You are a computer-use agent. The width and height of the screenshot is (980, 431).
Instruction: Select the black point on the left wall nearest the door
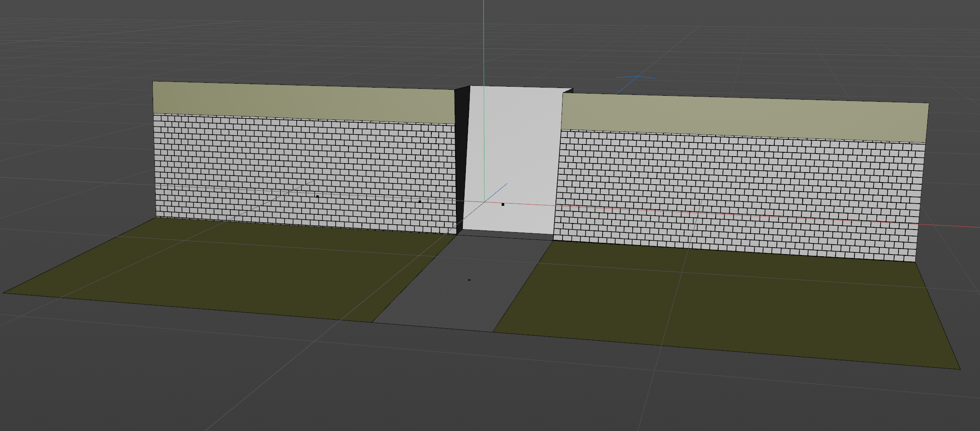coord(420,201)
